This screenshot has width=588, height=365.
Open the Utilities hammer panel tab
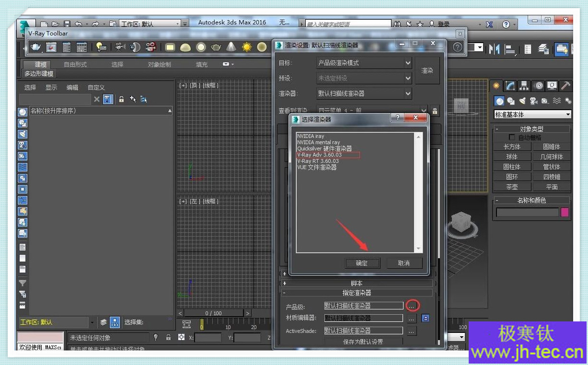pyautogui.click(x=566, y=86)
